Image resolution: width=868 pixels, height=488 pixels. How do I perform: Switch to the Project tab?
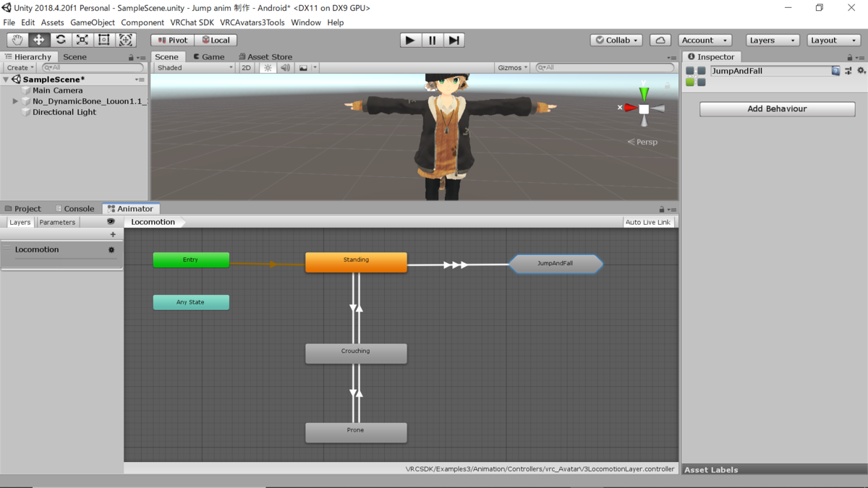pyautogui.click(x=22, y=208)
